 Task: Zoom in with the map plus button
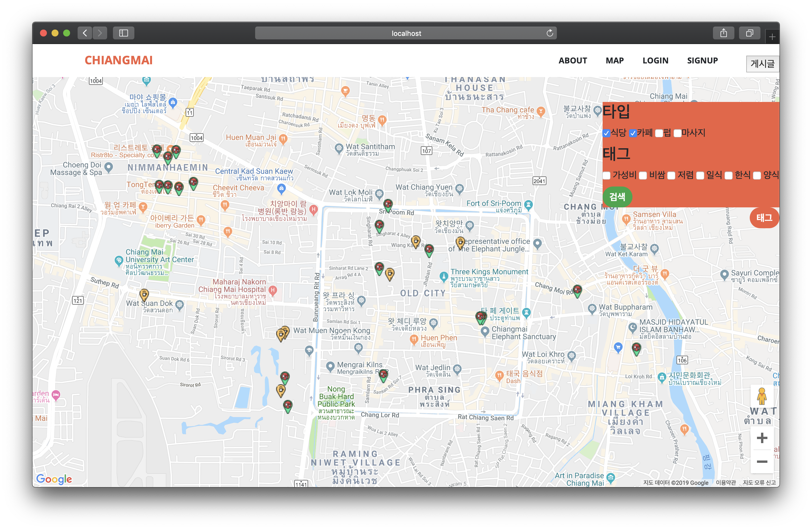(762, 438)
